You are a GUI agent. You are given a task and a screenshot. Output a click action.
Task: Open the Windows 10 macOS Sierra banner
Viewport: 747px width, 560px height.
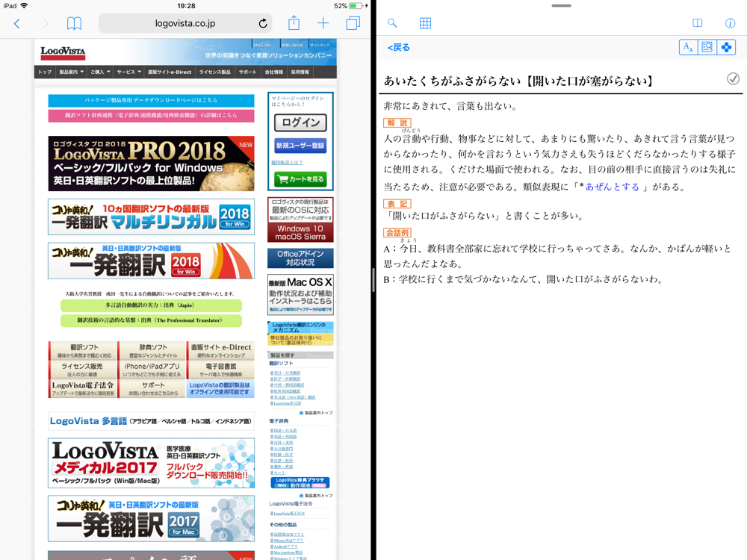[x=300, y=220]
